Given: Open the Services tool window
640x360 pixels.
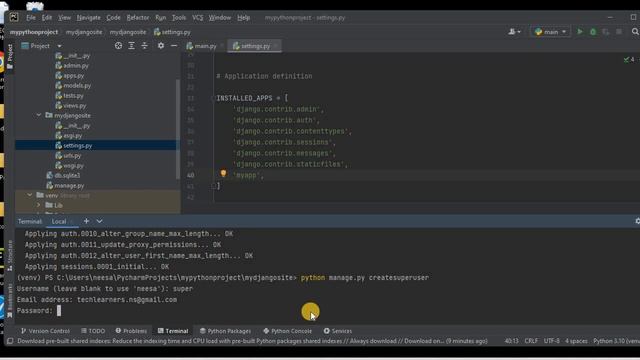Looking at the screenshot, I should pos(338,331).
